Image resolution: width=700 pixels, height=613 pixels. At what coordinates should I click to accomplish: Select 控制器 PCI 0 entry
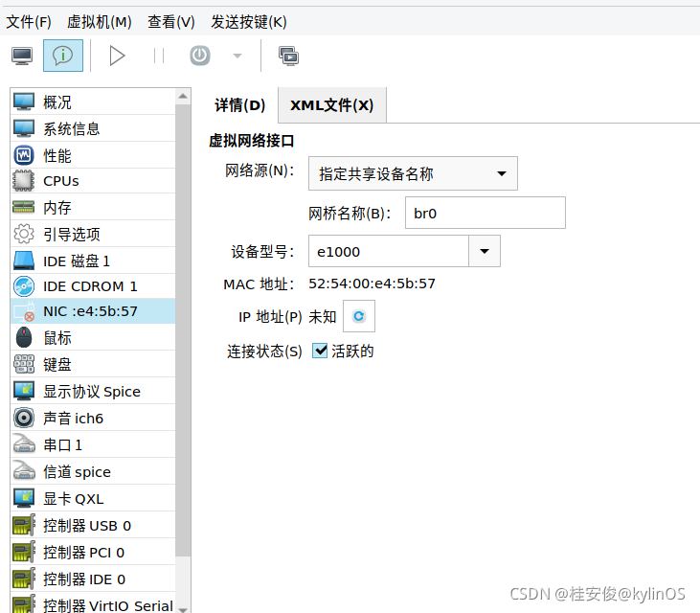[x=93, y=552]
